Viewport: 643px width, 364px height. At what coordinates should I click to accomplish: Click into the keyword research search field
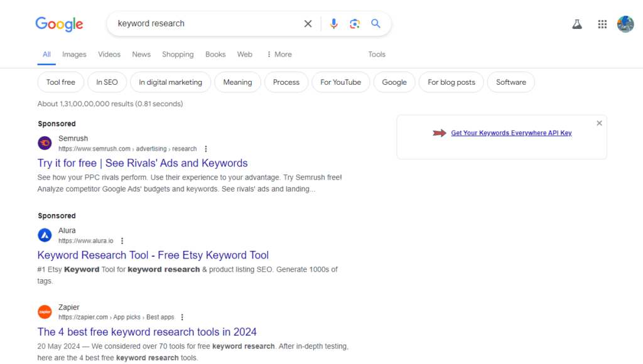coord(201,24)
